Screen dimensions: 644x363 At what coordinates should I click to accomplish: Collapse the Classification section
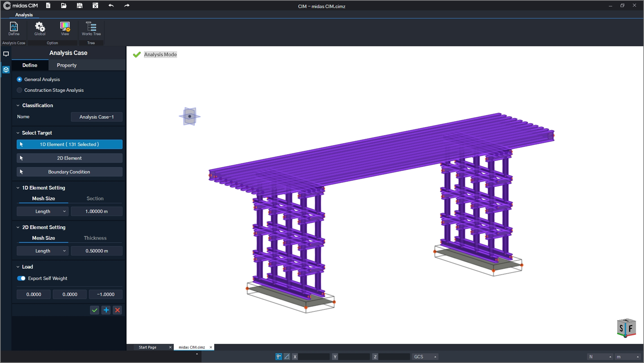click(18, 106)
